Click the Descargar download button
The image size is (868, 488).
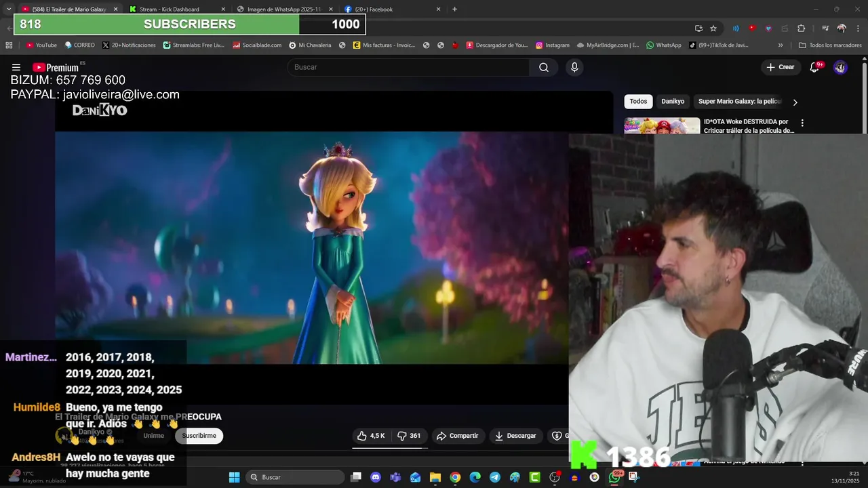pyautogui.click(x=515, y=436)
